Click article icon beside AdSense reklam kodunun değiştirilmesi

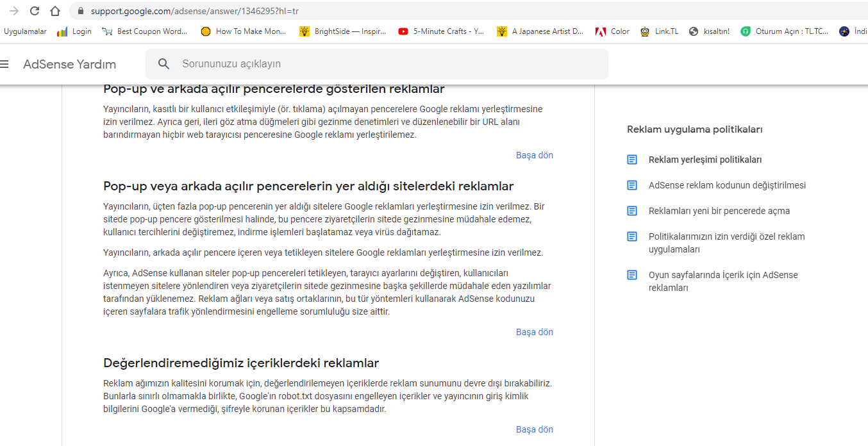(632, 185)
